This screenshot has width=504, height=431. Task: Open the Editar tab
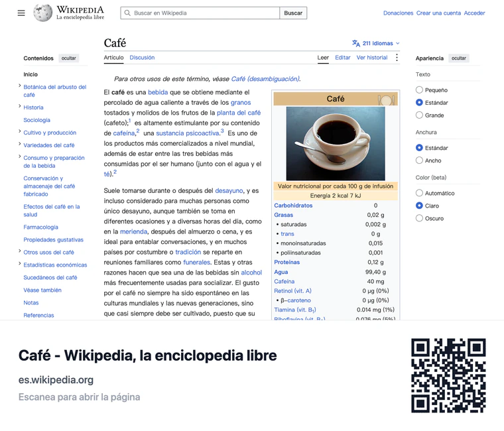[x=343, y=58]
